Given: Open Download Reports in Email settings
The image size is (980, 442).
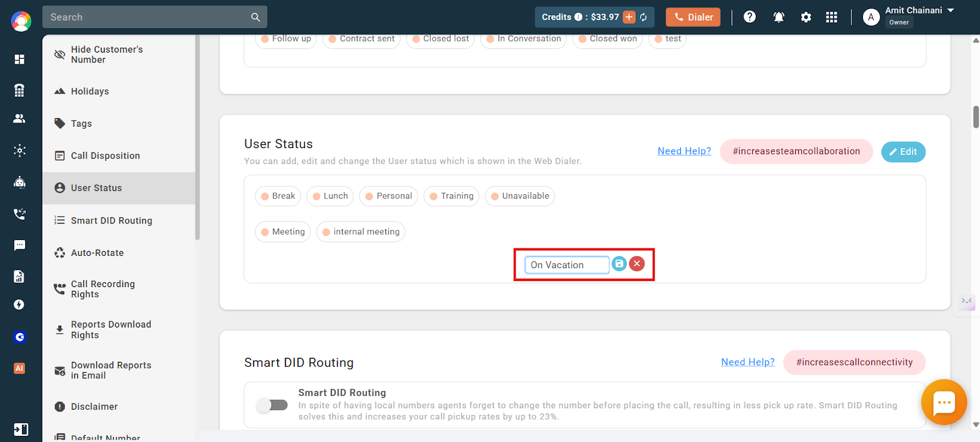Looking at the screenshot, I should (119, 370).
